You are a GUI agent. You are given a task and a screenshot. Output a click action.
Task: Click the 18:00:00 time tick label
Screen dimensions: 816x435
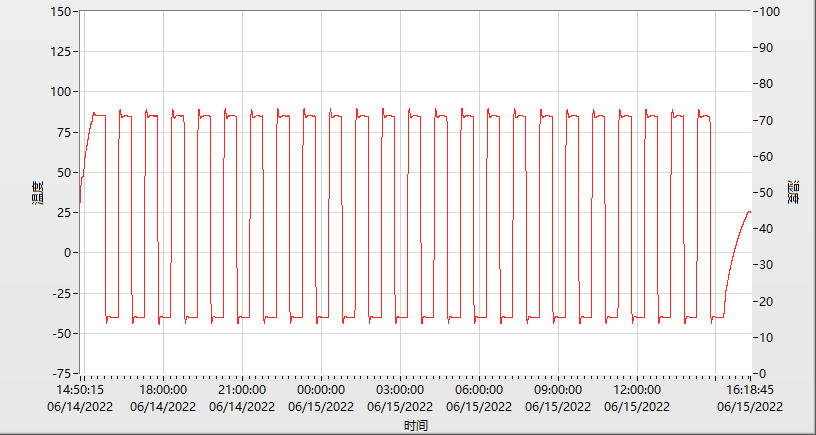(163, 390)
